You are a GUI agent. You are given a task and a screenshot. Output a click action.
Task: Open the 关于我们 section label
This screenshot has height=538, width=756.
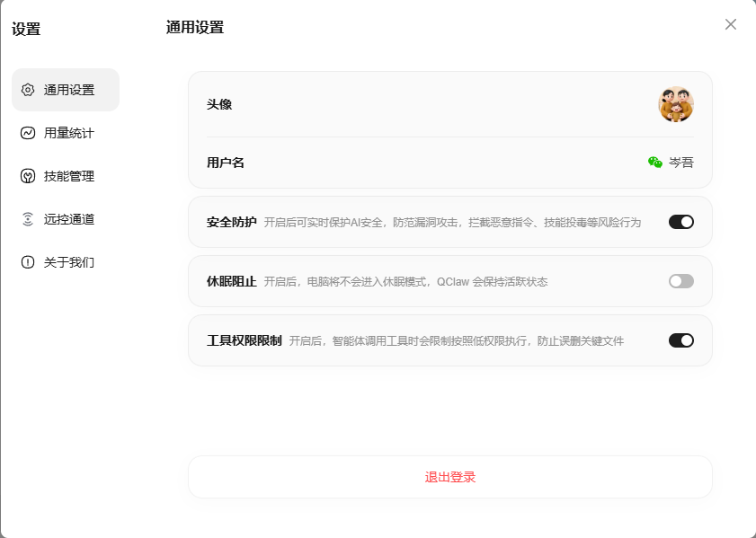[69, 262]
